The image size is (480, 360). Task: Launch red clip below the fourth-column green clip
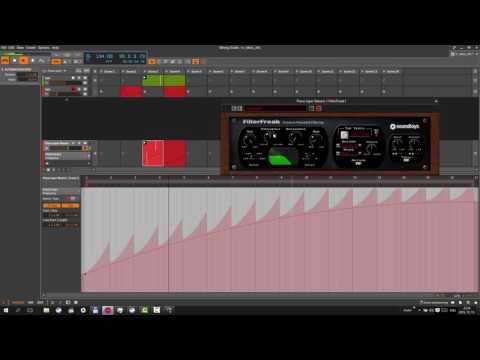click(x=175, y=91)
